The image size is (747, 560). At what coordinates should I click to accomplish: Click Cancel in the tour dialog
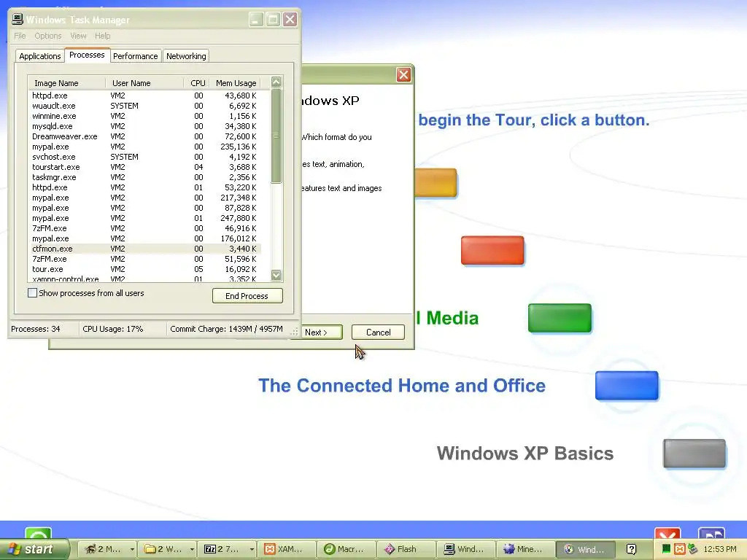click(x=379, y=332)
